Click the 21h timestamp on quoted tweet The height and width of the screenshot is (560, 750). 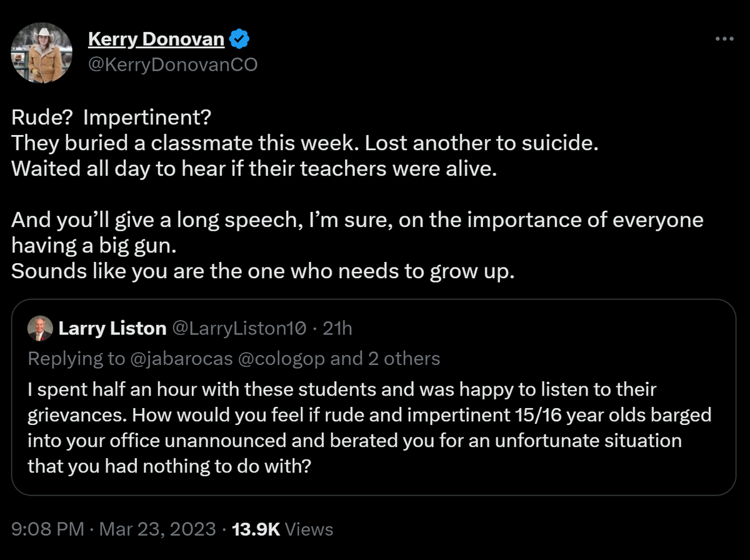(x=337, y=328)
